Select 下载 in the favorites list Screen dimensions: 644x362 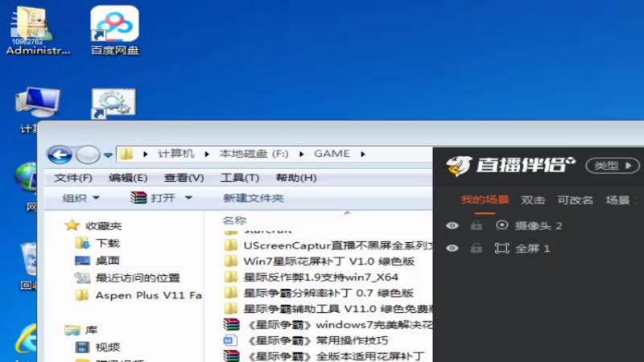(x=108, y=244)
